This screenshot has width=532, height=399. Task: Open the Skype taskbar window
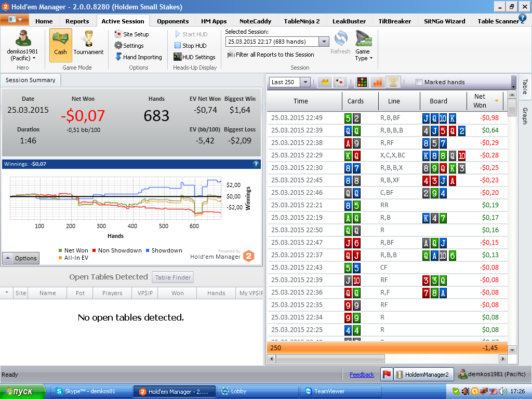[91, 392]
